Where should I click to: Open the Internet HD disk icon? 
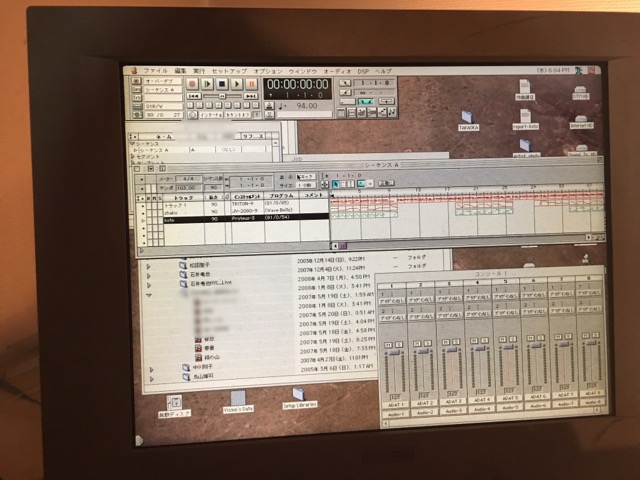[581, 122]
